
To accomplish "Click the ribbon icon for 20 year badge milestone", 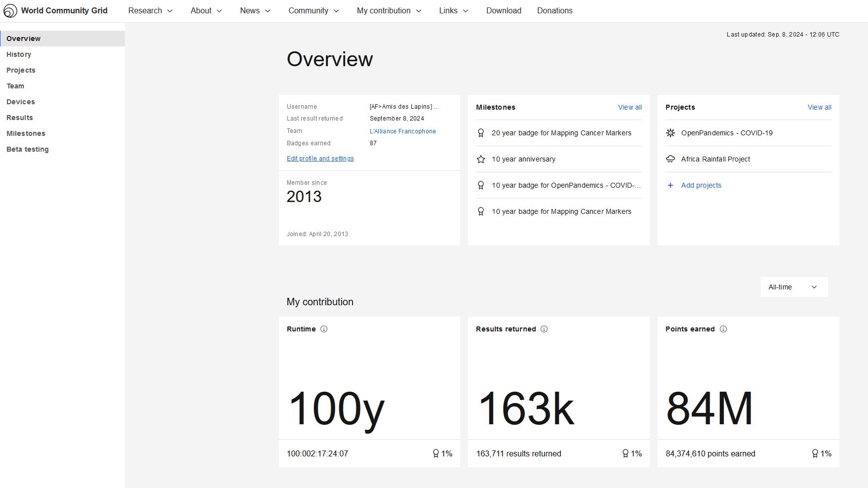I will [x=481, y=133].
